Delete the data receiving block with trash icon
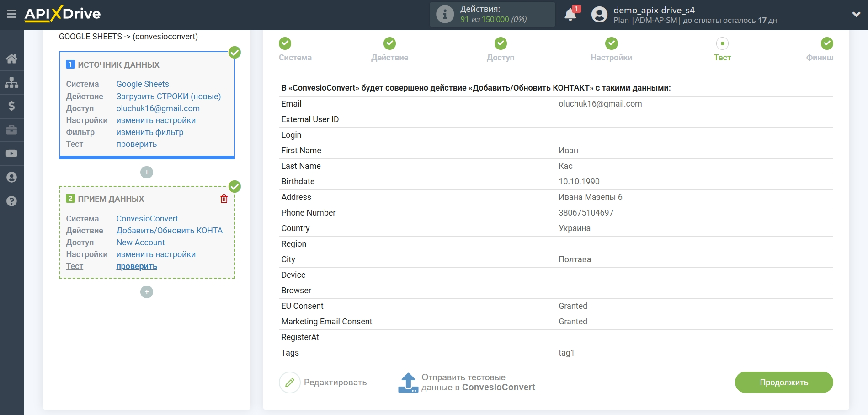 (x=224, y=199)
